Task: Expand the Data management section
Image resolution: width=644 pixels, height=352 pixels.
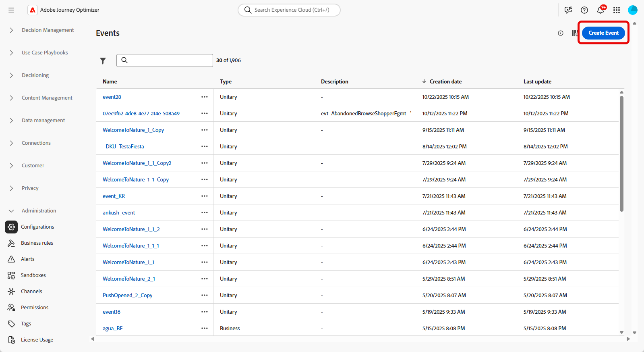Action: click(x=11, y=121)
